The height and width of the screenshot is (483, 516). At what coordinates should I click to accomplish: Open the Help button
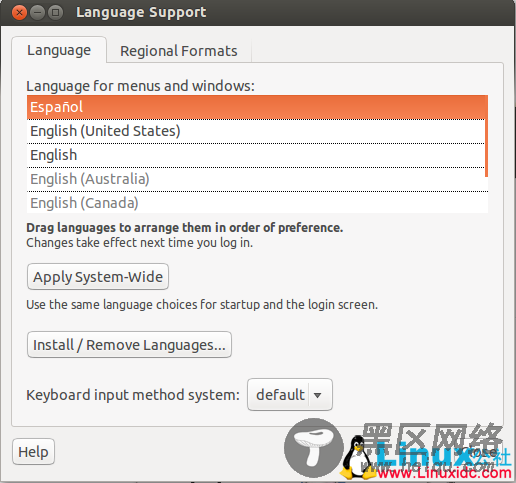click(x=33, y=452)
